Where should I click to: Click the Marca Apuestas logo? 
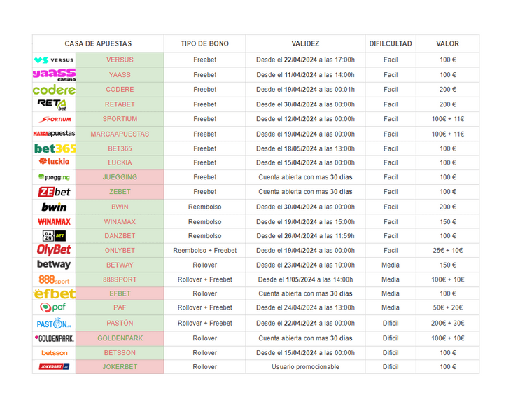pos(54,133)
